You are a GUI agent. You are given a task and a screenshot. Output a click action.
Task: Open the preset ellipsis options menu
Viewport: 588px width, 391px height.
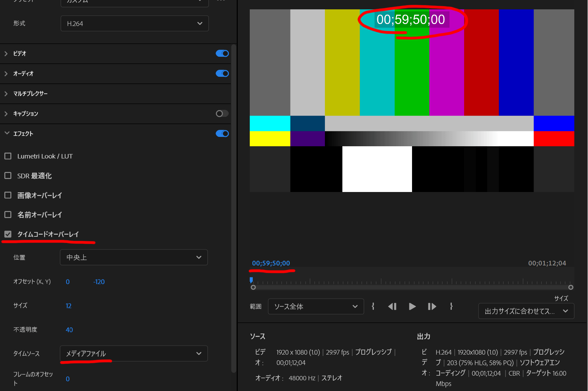(221, 1)
